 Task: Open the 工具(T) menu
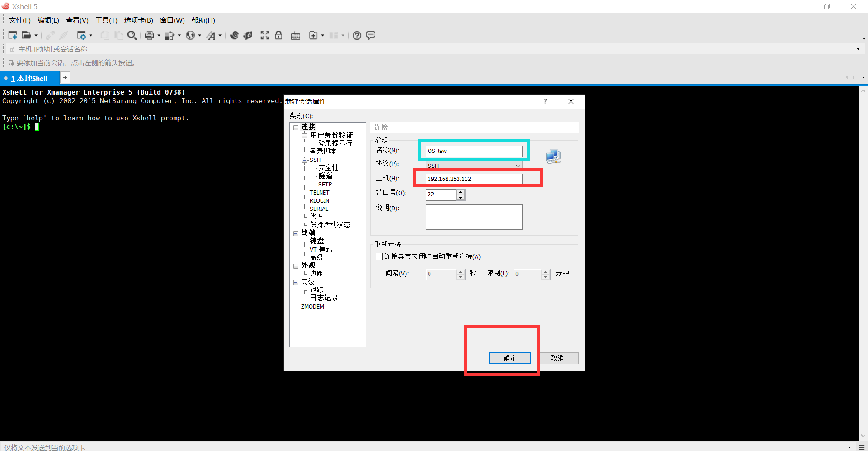tap(106, 20)
